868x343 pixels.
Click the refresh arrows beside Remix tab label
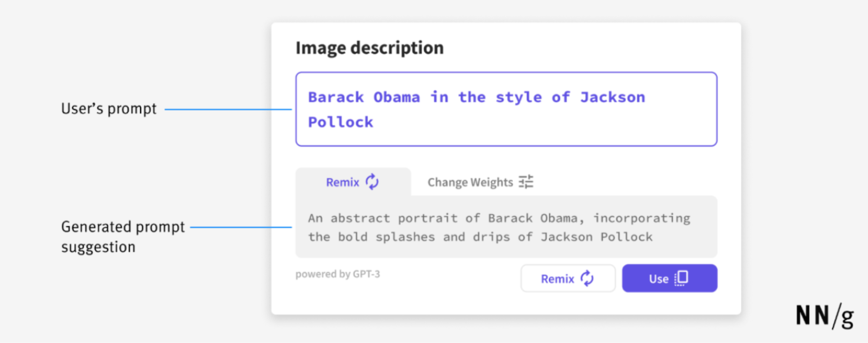pos(372,182)
